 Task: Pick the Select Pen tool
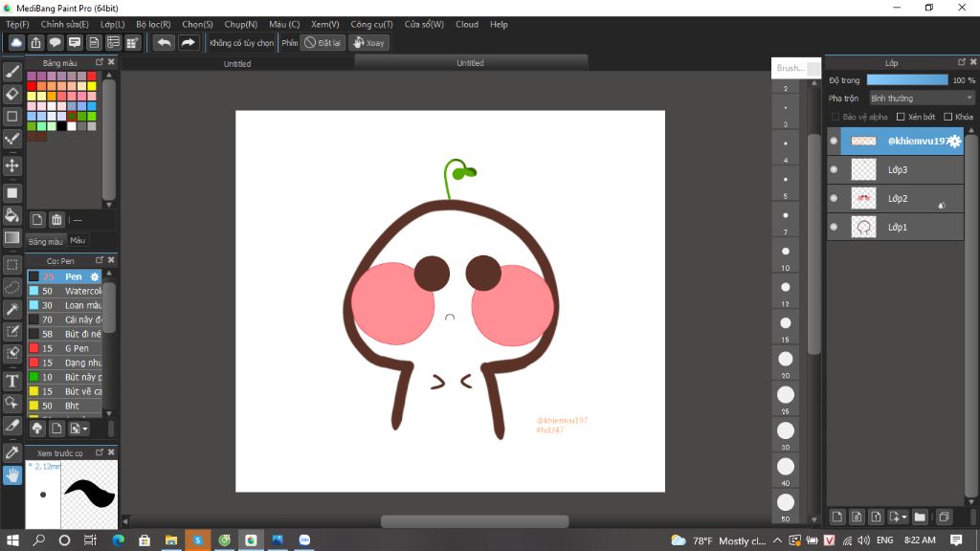click(x=11, y=331)
